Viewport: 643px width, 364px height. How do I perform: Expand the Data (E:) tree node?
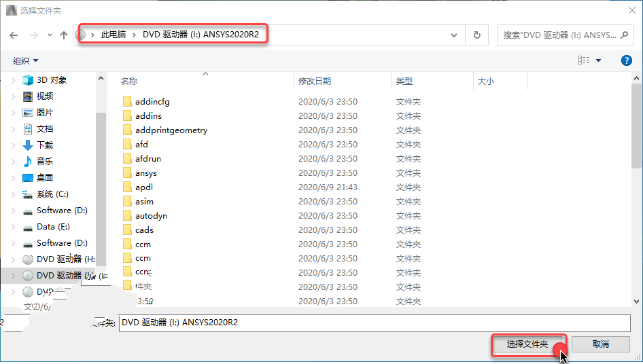coord(13,227)
